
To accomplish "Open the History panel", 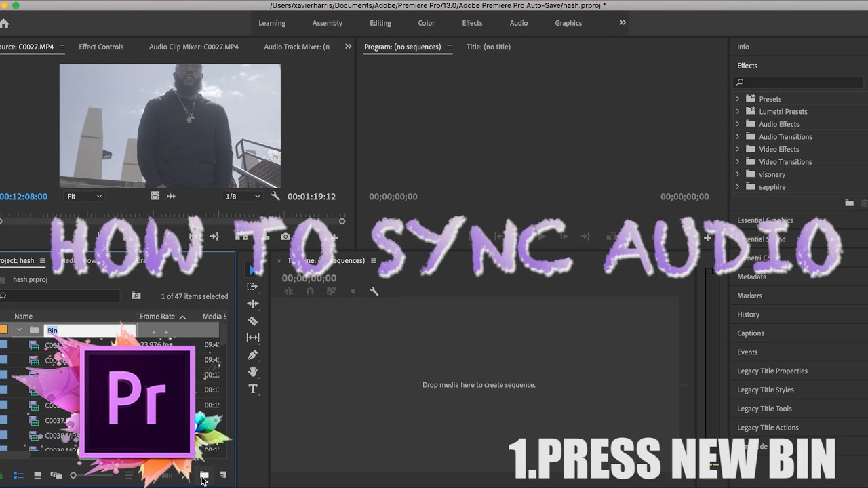I will [x=748, y=314].
